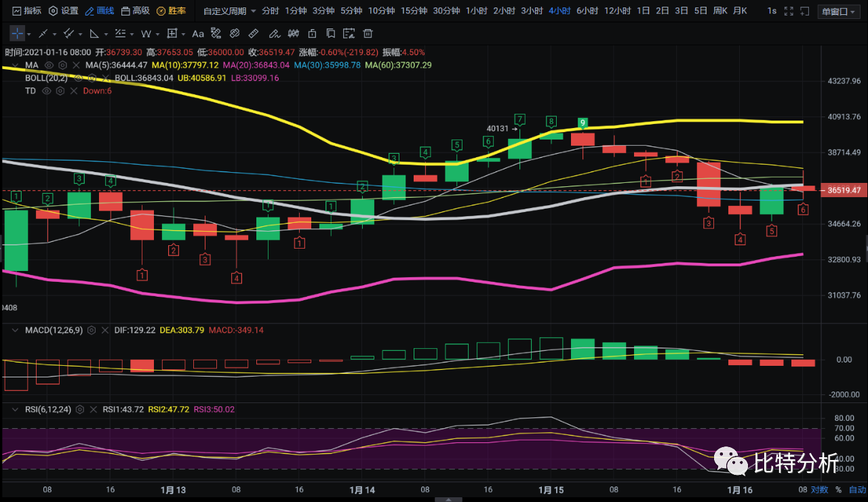Open the 自定义周期 custom period dropdown
The width and height of the screenshot is (868, 502).
(x=231, y=11)
